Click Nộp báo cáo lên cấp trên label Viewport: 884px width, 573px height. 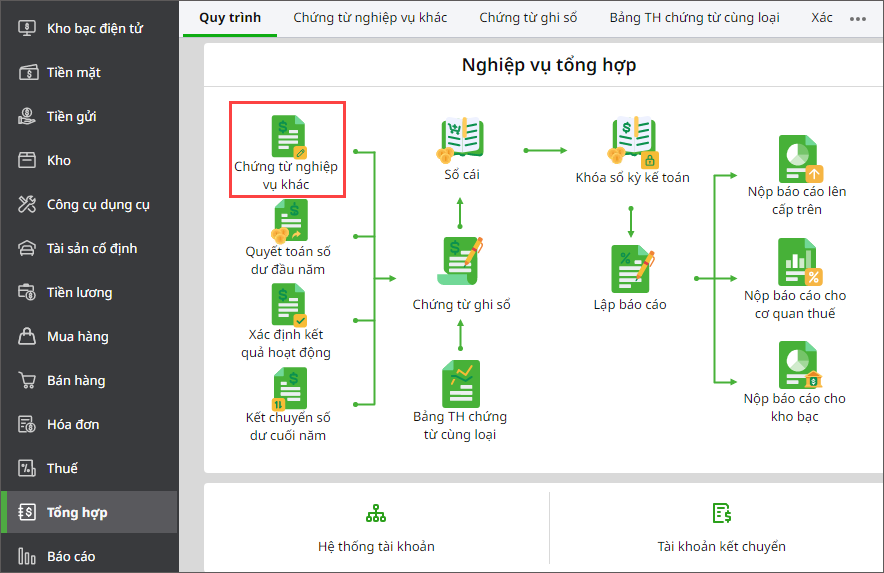click(797, 201)
